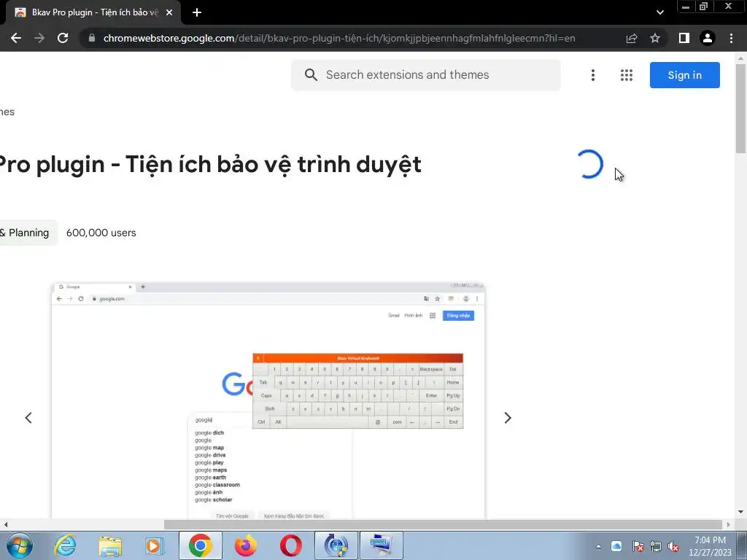Click the vertical scrollbar thumb
The image size is (747, 560).
point(740,108)
